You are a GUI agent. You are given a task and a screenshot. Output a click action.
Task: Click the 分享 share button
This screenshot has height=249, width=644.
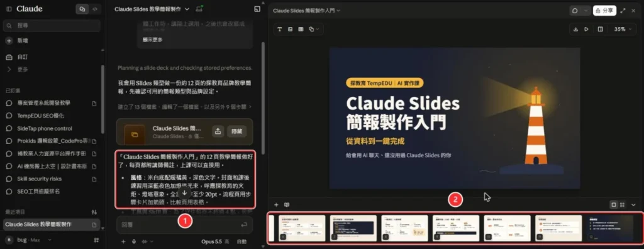point(604,11)
